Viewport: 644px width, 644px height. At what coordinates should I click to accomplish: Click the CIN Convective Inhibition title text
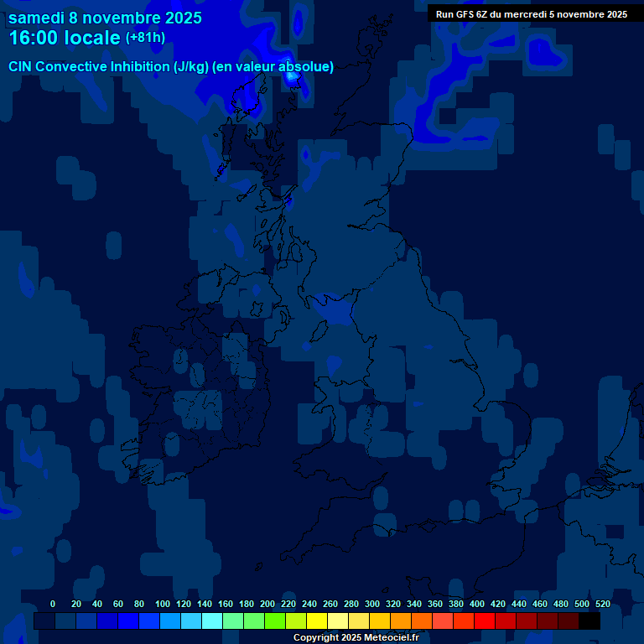coord(171,67)
